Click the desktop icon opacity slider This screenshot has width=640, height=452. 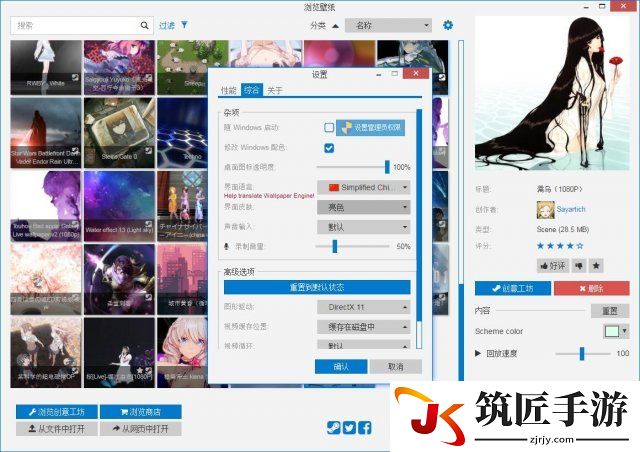(x=353, y=167)
